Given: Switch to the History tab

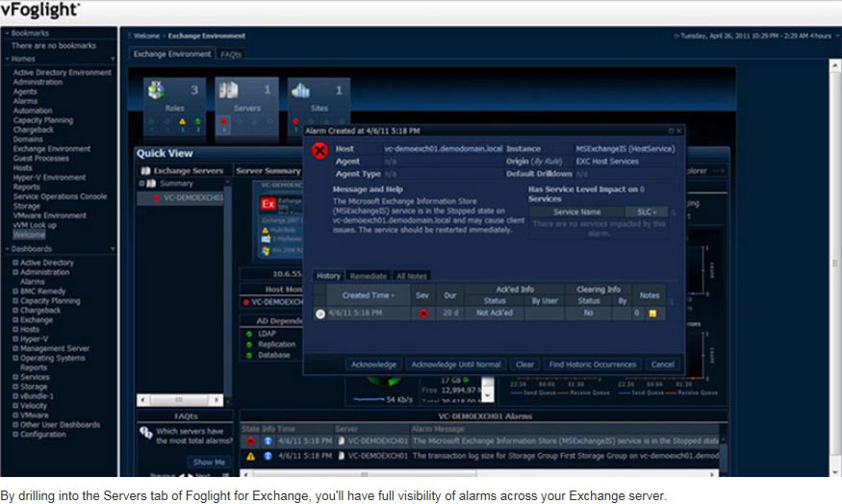Looking at the screenshot, I should [328, 276].
